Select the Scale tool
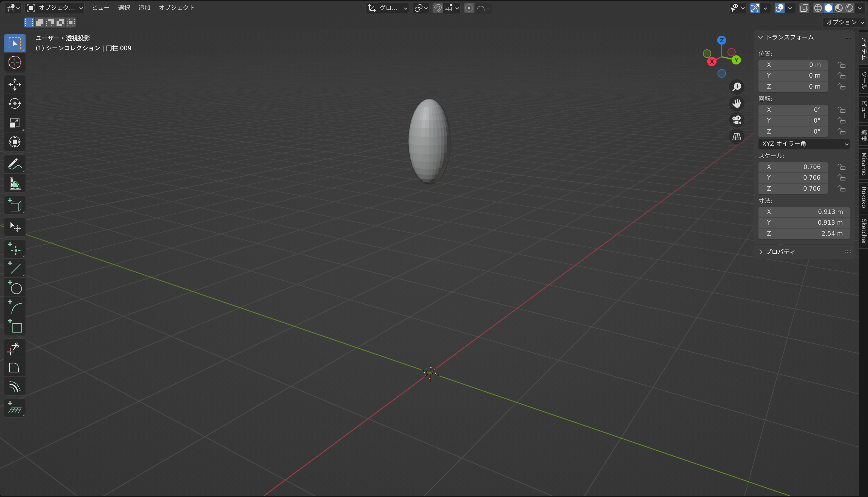Image resolution: width=868 pixels, height=497 pixels. [15, 123]
